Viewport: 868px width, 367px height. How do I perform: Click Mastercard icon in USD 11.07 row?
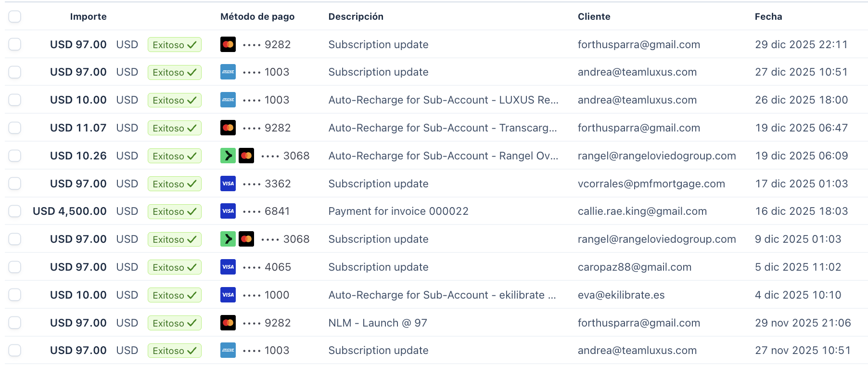(x=228, y=128)
